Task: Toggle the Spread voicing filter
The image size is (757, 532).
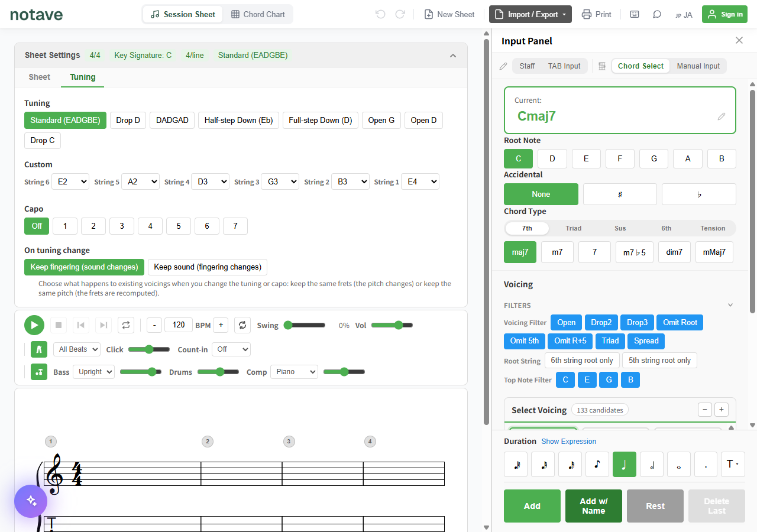Action: pyautogui.click(x=646, y=340)
